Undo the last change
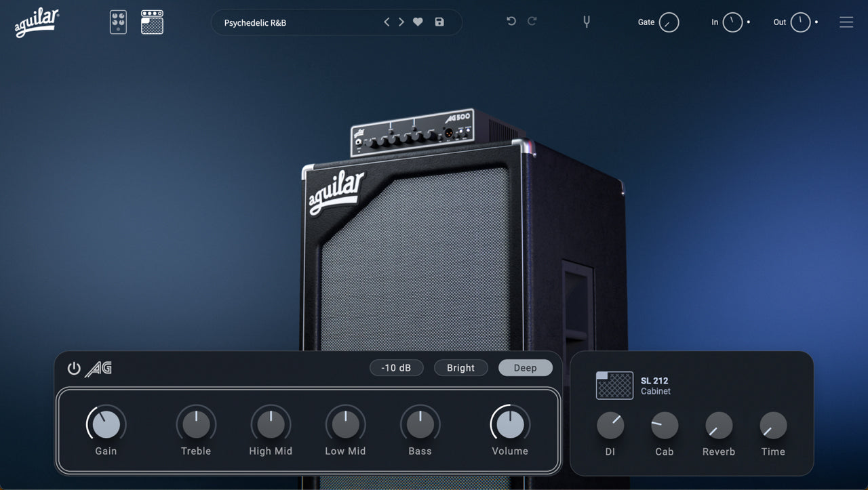868x490 pixels. click(x=511, y=21)
